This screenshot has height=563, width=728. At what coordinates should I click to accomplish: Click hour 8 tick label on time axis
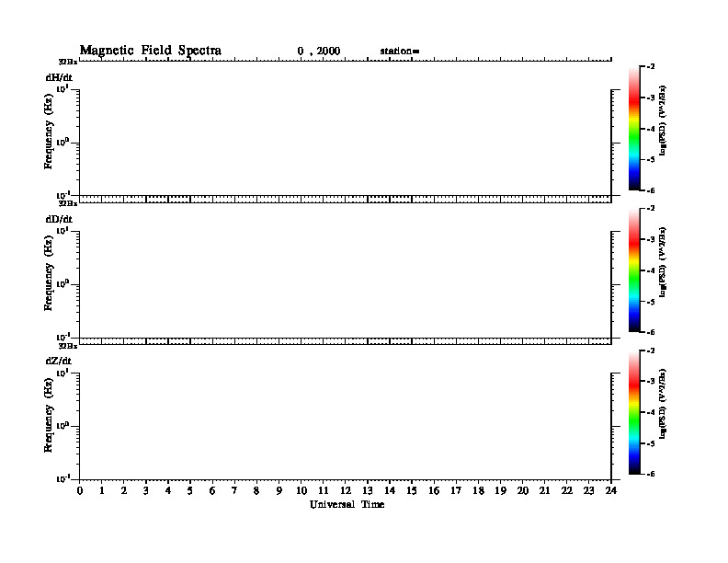[256, 491]
